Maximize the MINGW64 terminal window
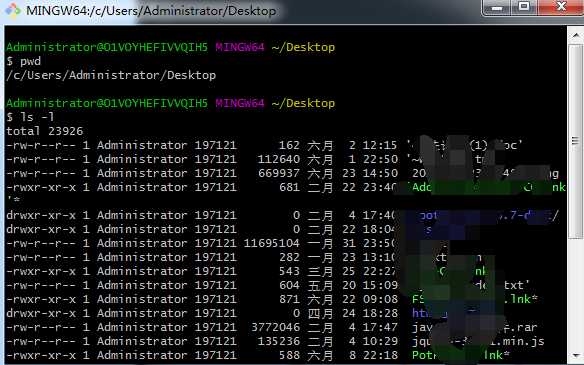Screen dimensions: 584x365 pos(524,7)
